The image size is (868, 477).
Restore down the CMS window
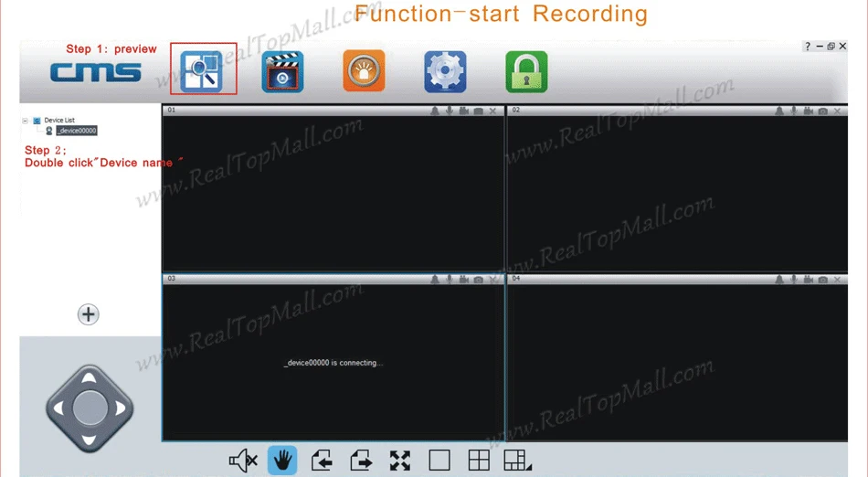(x=831, y=47)
